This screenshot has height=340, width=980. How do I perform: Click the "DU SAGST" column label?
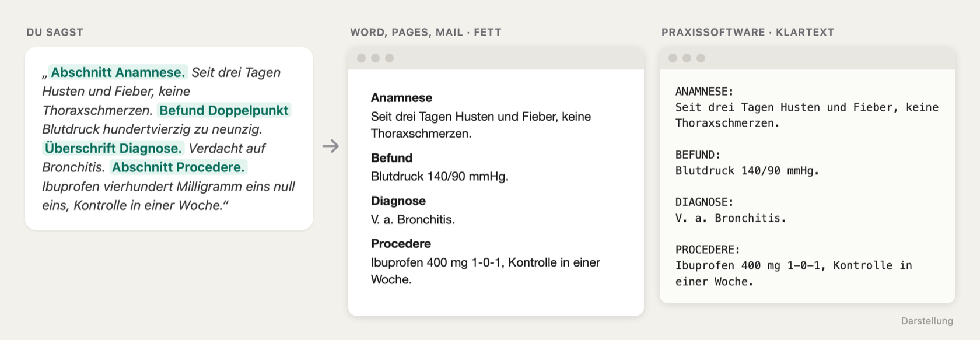pos(55,33)
